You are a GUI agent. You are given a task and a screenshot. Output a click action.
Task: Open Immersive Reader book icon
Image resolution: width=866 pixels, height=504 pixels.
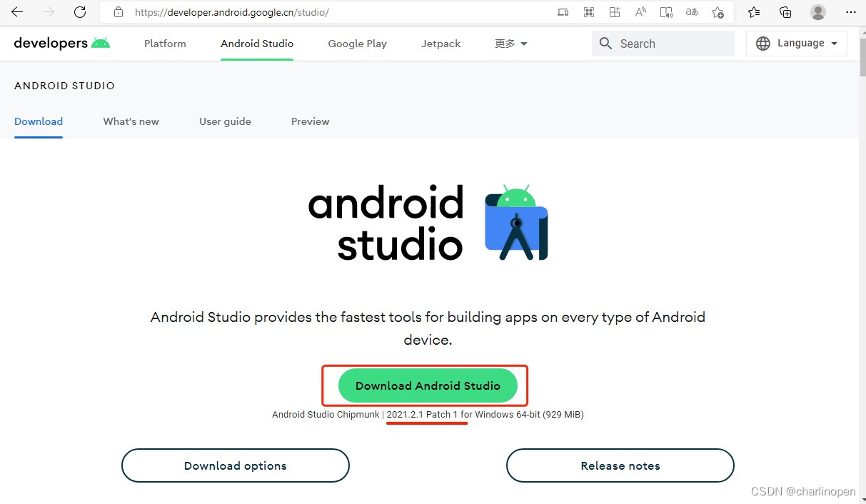point(666,12)
